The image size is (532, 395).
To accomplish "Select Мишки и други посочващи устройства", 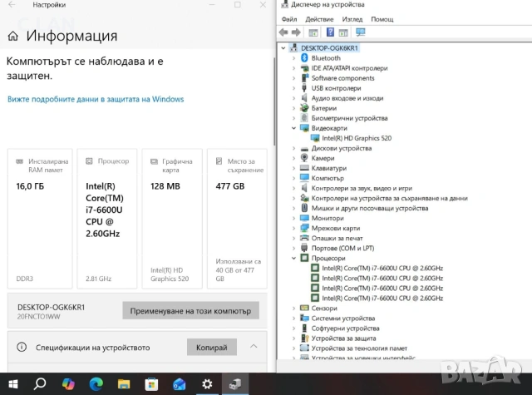I will click(369, 208).
